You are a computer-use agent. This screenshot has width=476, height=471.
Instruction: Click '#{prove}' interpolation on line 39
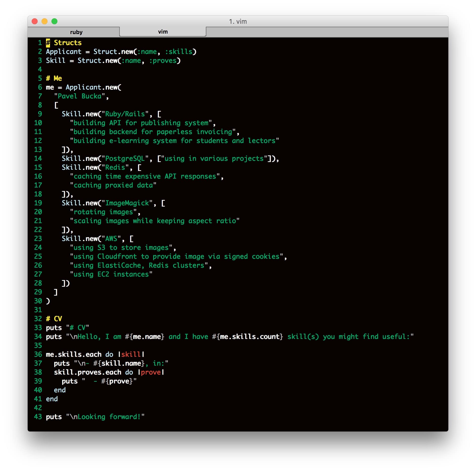(117, 381)
